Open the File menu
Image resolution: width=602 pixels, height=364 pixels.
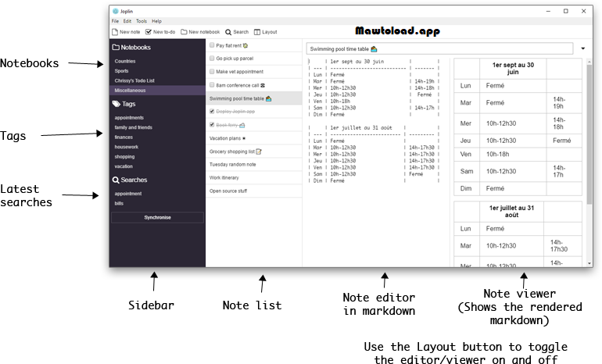tap(115, 21)
